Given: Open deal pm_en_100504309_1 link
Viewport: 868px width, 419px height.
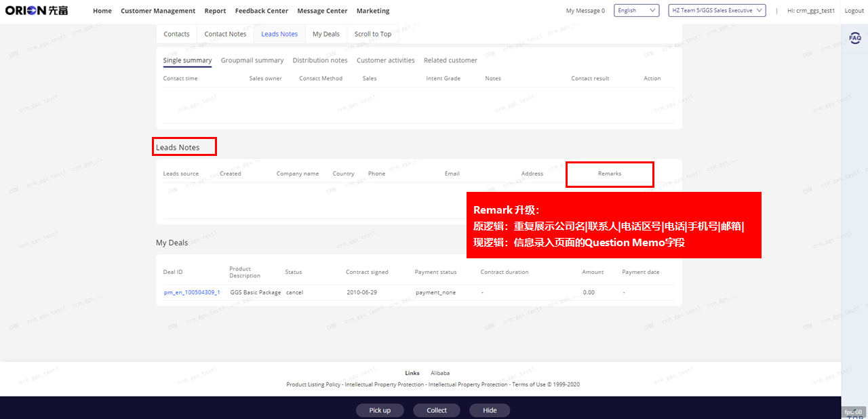Looking at the screenshot, I should point(192,292).
